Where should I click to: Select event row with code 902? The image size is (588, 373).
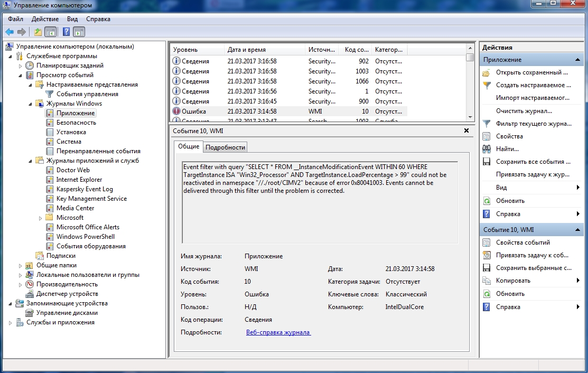[289, 61]
